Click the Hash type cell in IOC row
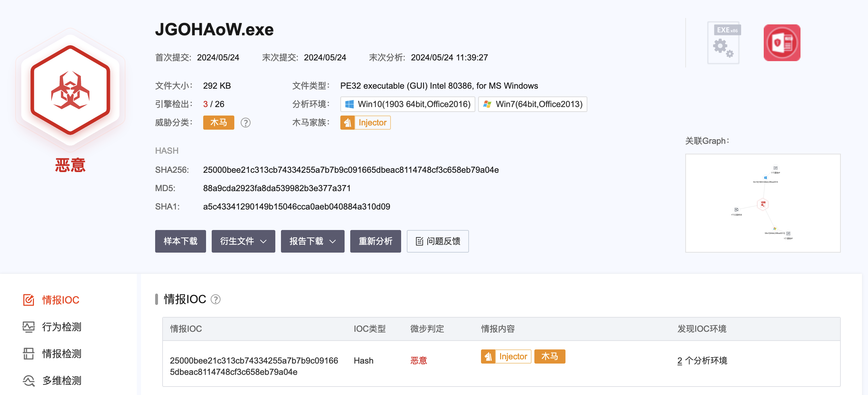 364,361
